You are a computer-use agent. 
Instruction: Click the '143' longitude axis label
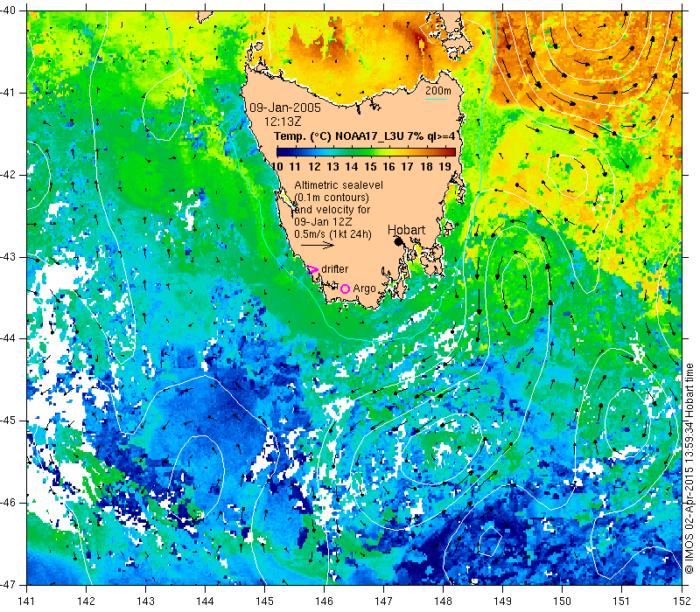(x=145, y=602)
